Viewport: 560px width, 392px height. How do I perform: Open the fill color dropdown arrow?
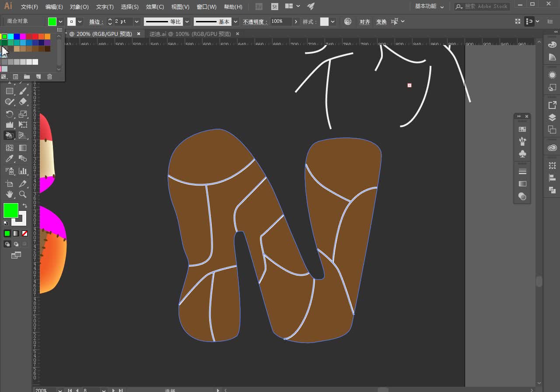coord(60,21)
